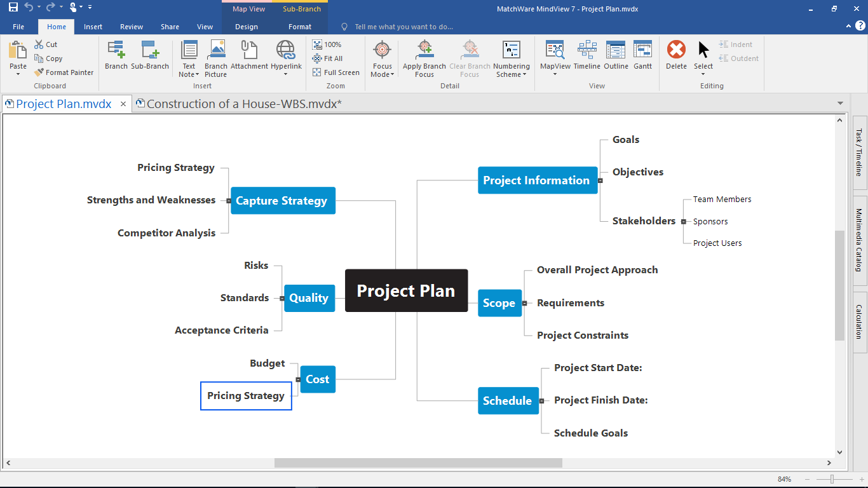Viewport: 868px width, 488px height.
Task: Collapse the Stakeholders sub-branch toggle
Action: [683, 222]
